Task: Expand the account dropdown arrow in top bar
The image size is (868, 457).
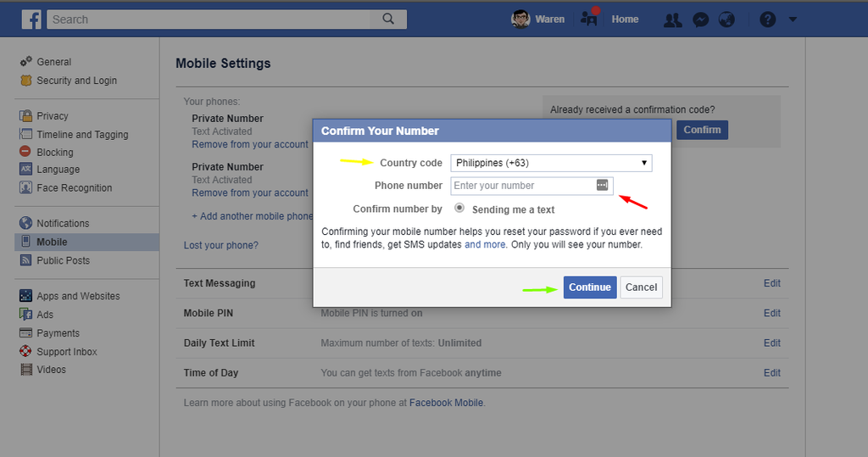Action: pos(793,20)
